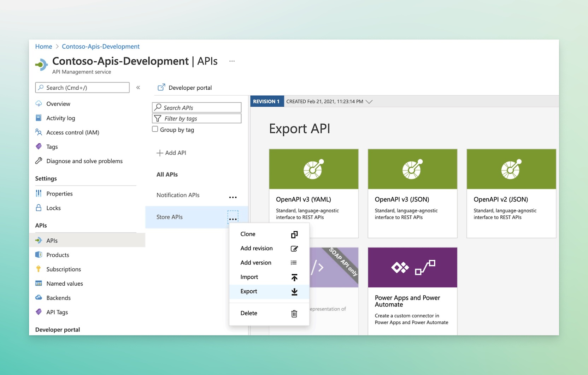
Task: Open the ellipsis menu beside Notification APIs
Action: pyautogui.click(x=233, y=197)
